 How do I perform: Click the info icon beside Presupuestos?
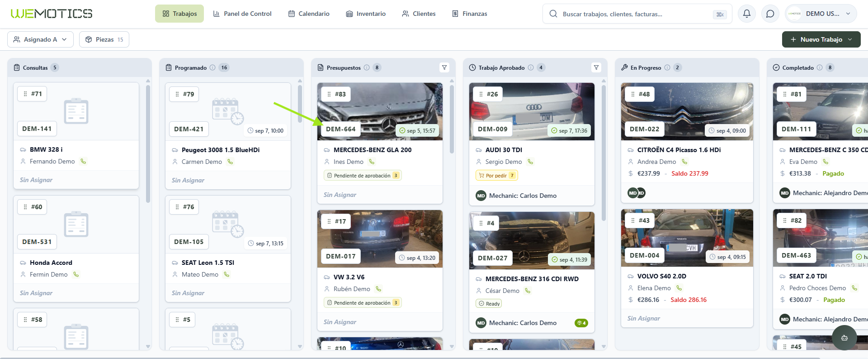[x=367, y=67]
